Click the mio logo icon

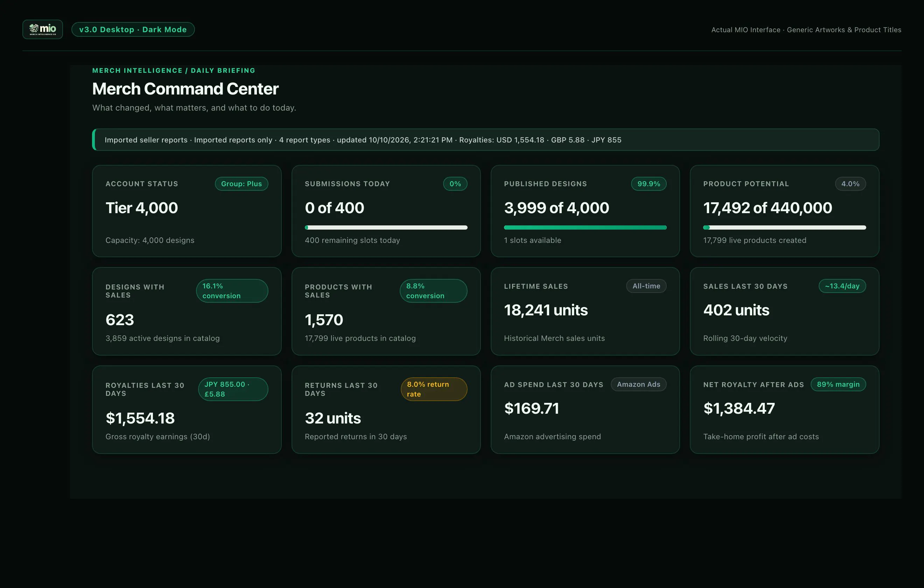[x=43, y=29]
